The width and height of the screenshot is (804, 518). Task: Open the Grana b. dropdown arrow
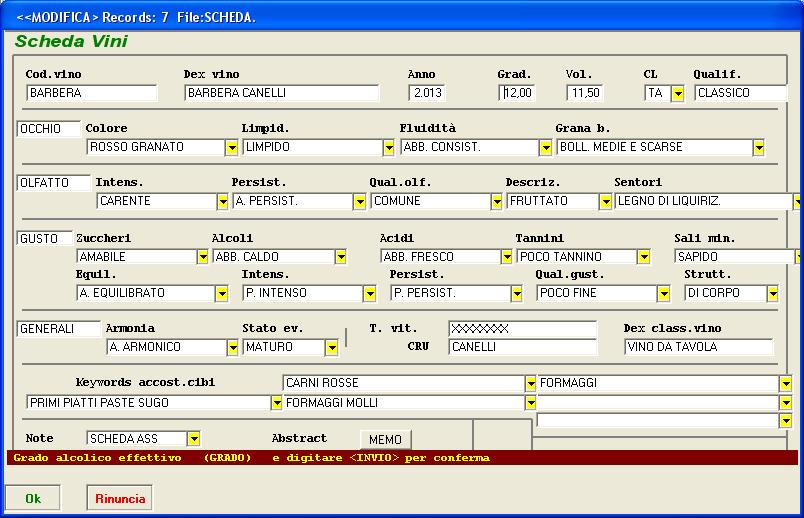[x=758, y=148]
